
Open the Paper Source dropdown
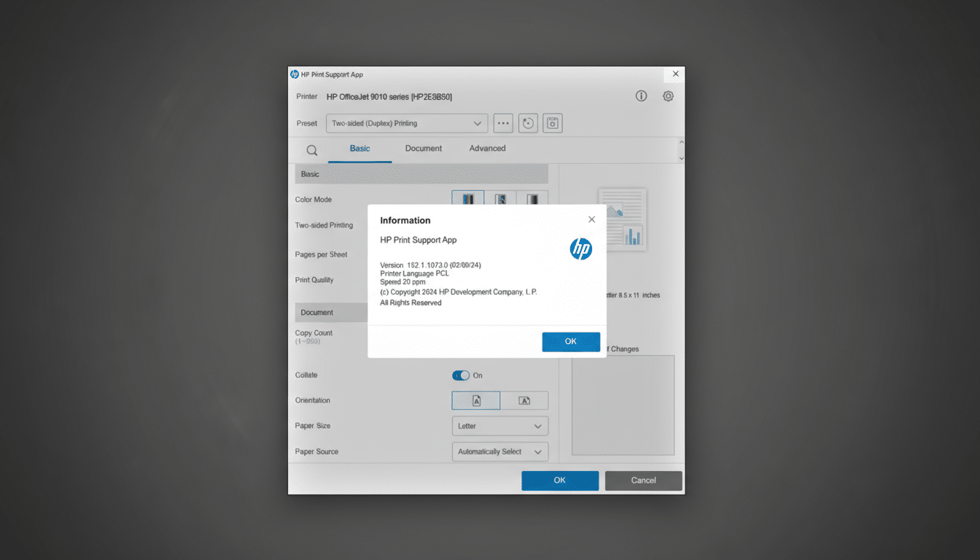pyautogui.click(x=499, y=451)
